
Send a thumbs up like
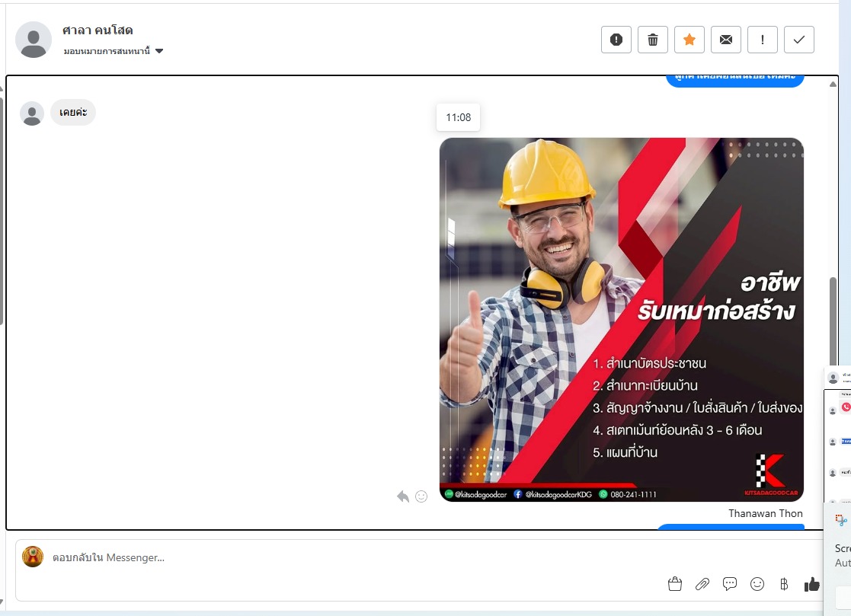pos(812,584)
